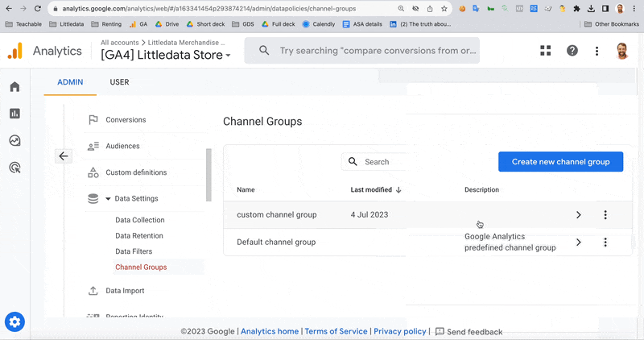This screenshot has height=340, width=644.
Task: Open the Chrome three-dot menu
Action: pos(634,9)
